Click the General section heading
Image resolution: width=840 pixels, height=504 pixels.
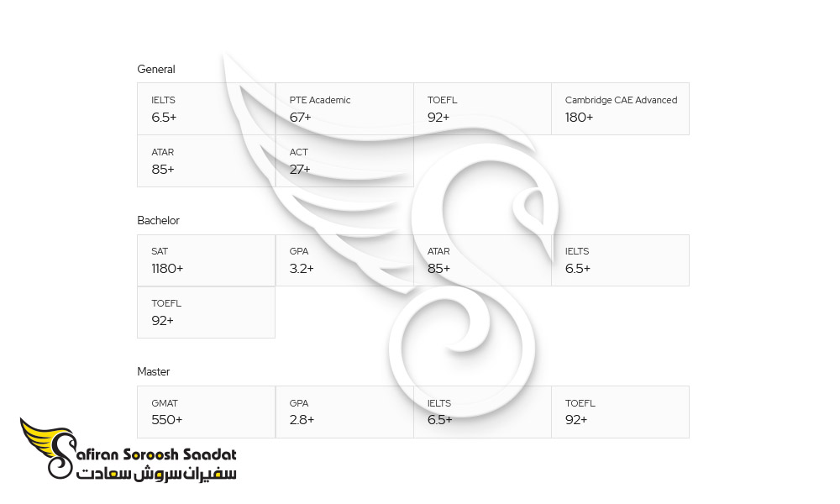click(156, 69)
